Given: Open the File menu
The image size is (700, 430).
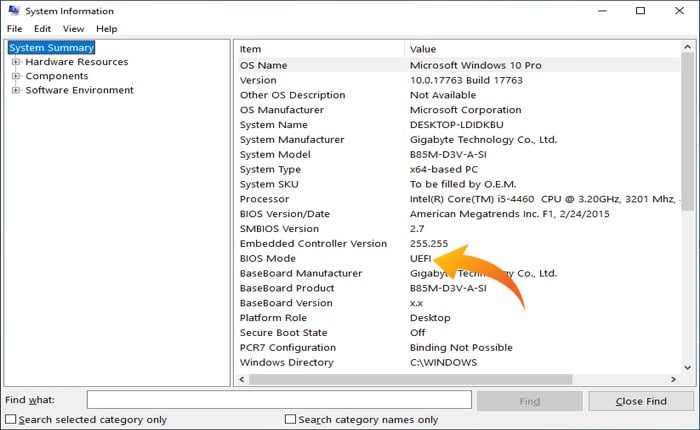Looking at the screenshot, I should pyautogui.click(x=14, y=29).
